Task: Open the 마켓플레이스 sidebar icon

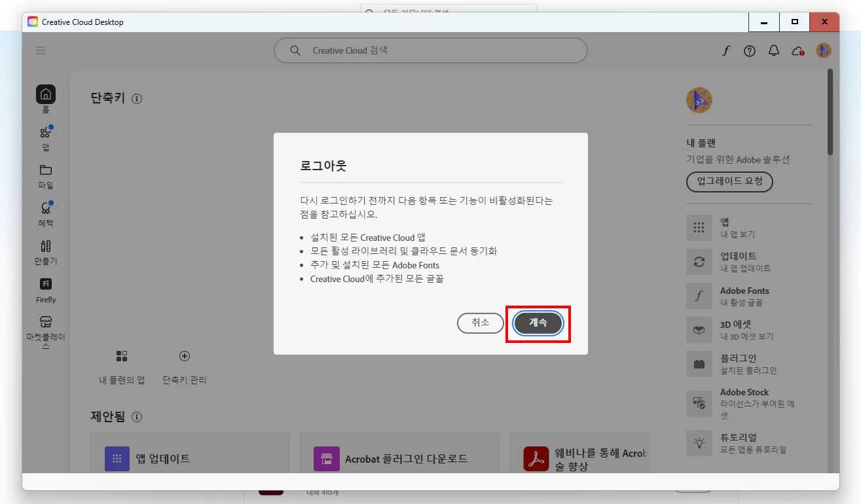Action: coord(46,322)
